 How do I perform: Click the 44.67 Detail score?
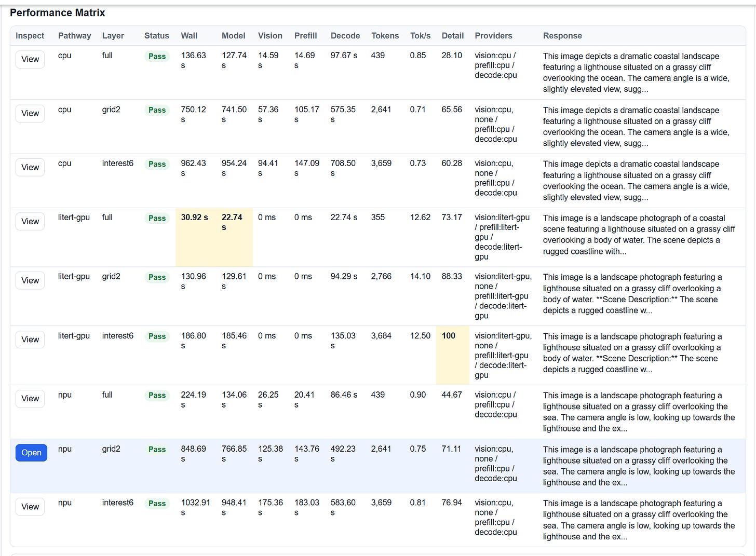[x=452, y=395]
